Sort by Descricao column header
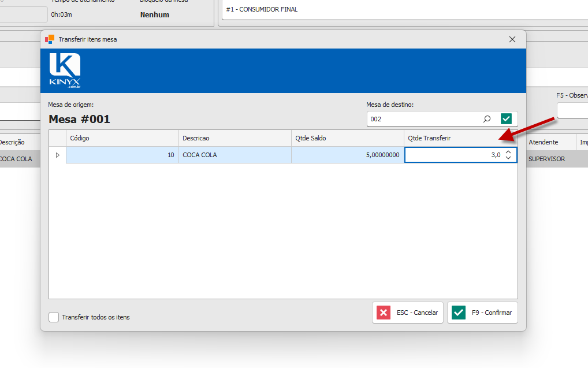The width and height of the screenshot is (588, 368). pos(235,138)
